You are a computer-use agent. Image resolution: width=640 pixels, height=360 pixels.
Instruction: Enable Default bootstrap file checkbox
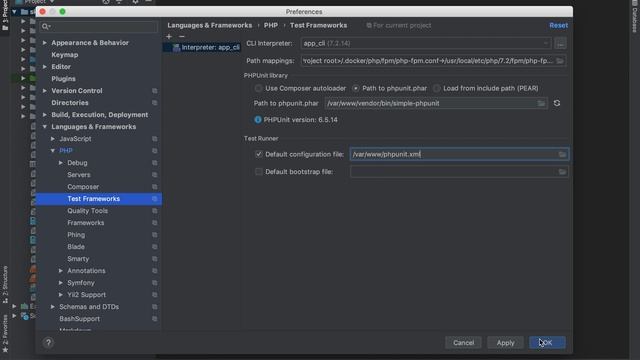[x=258, y=172]
